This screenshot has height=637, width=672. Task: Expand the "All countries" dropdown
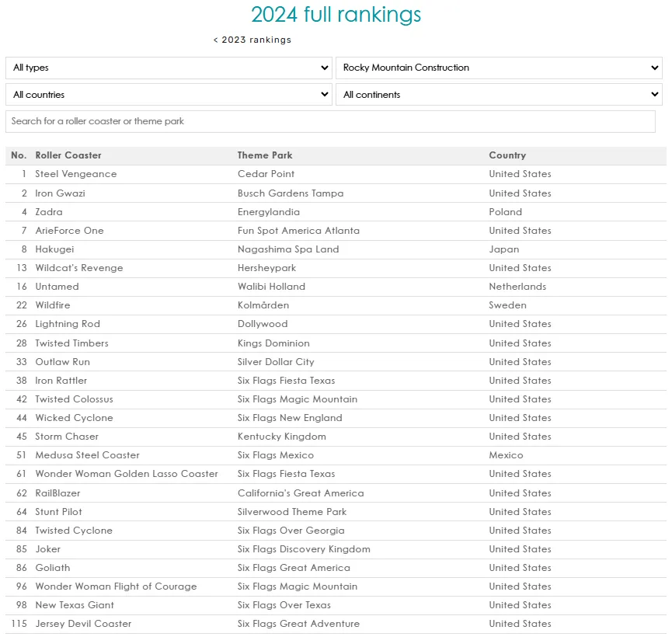tap(167, 94)
